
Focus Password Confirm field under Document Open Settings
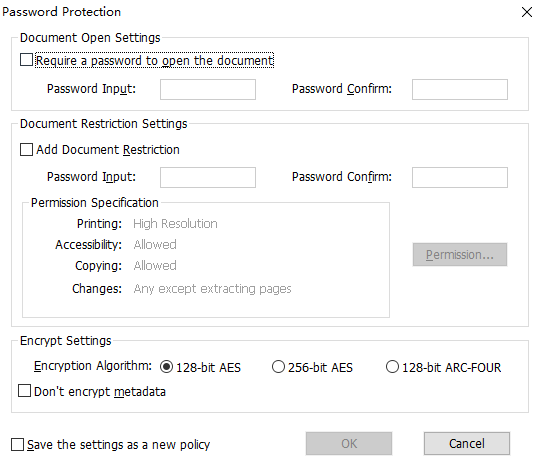pyautogui.click(x=460, y=90)
